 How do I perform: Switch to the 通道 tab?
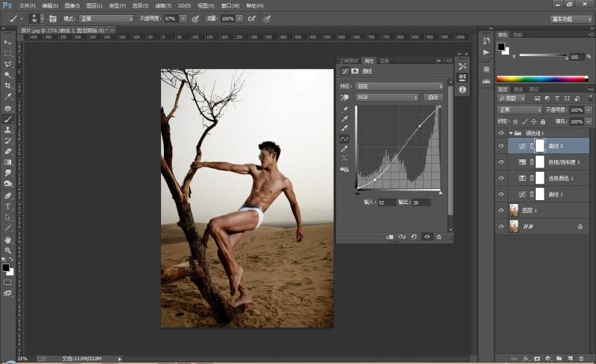click(x=518, y=89)
